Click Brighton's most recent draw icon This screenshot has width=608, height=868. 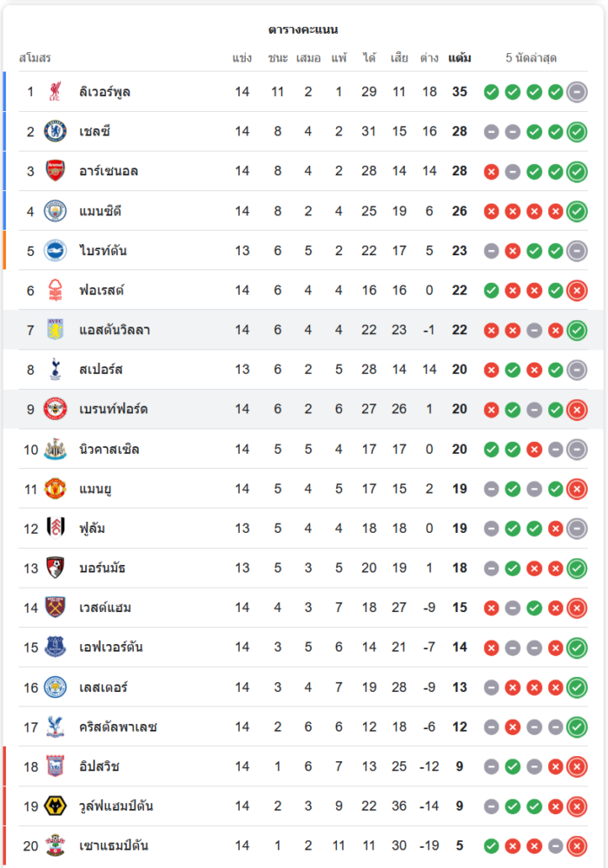[577, 251]
